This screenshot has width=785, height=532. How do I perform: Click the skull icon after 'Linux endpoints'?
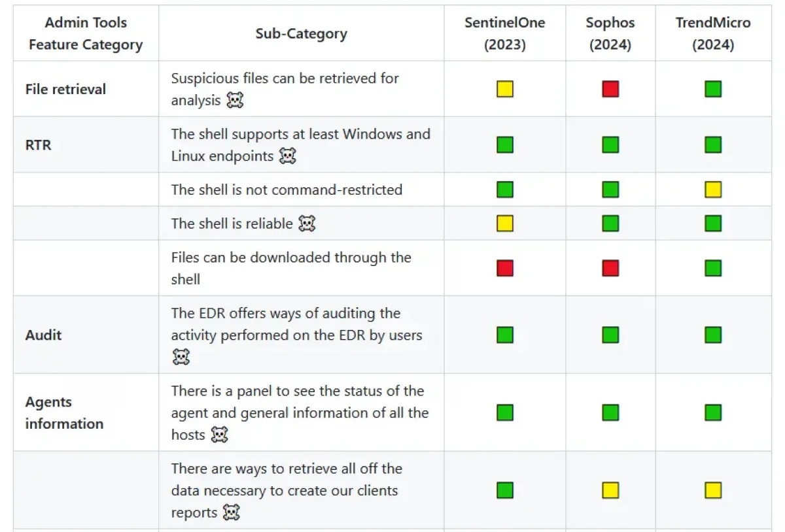(287, 156)
